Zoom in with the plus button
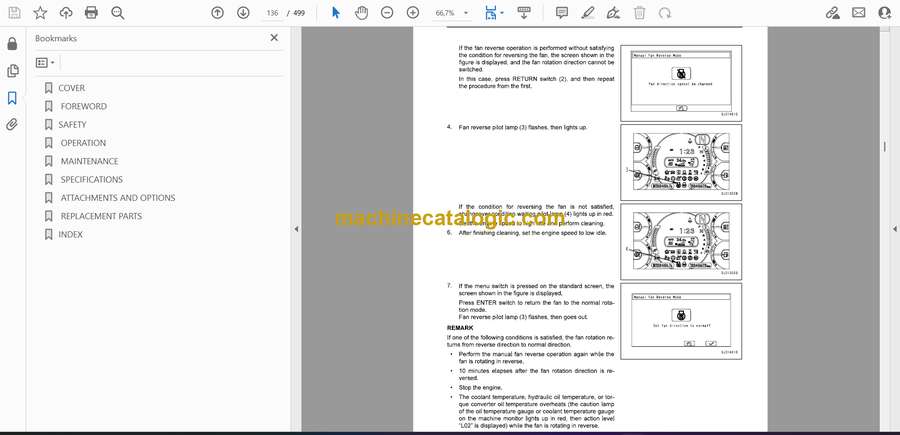The image size is (900, 435). [413, 13]
